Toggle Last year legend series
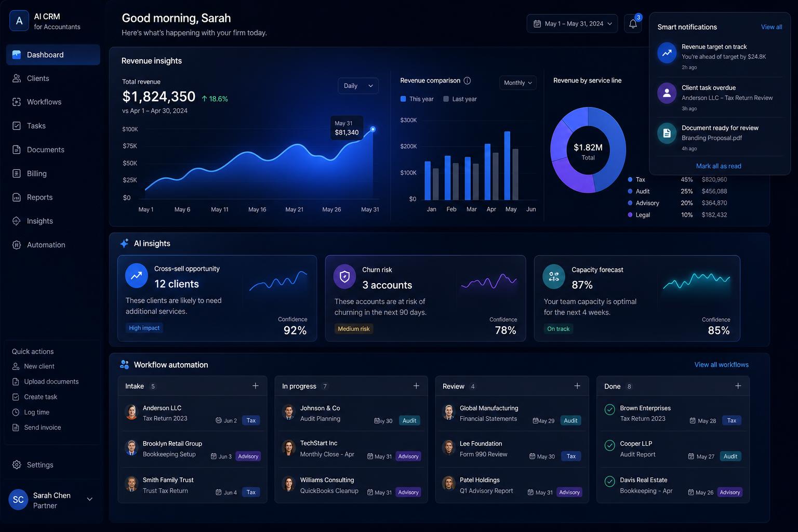The image size is (798, 532). tap(460, 99)
